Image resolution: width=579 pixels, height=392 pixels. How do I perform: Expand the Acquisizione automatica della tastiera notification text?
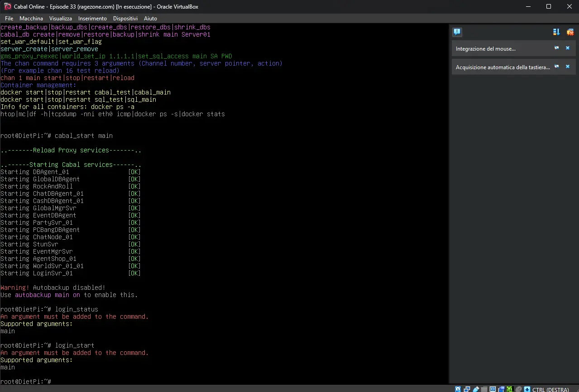tap(502, 67)
